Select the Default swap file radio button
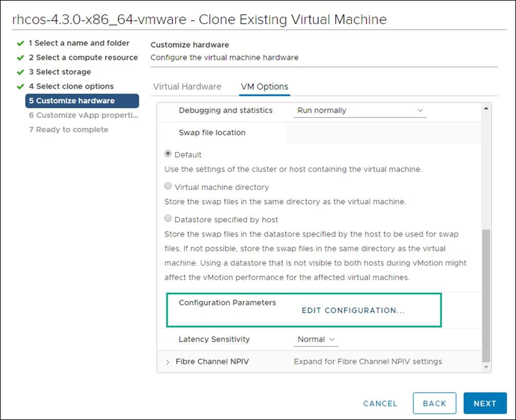The image size is (516, 420). tap(168, 154)
